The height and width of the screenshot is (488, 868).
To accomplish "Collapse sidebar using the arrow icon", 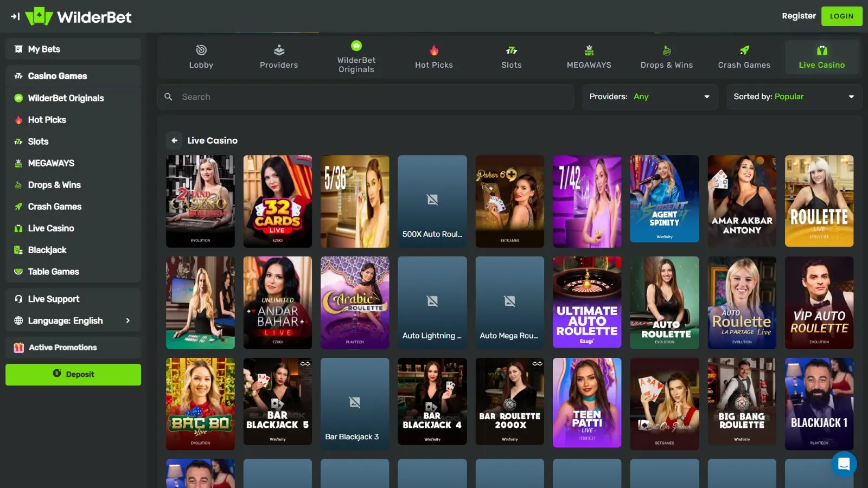I will click(x=15, y=16).
